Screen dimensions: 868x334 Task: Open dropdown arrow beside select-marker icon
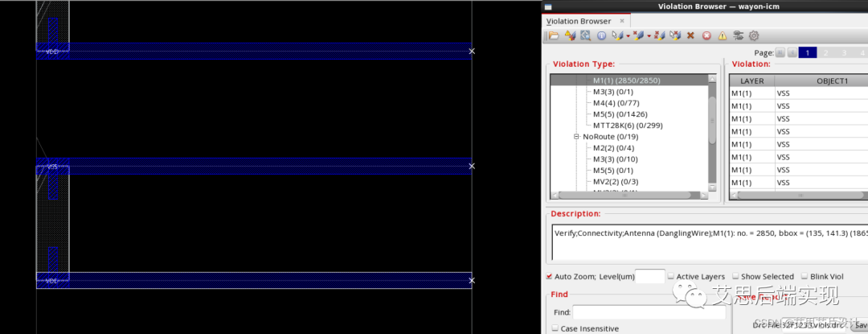coord(627,36)
